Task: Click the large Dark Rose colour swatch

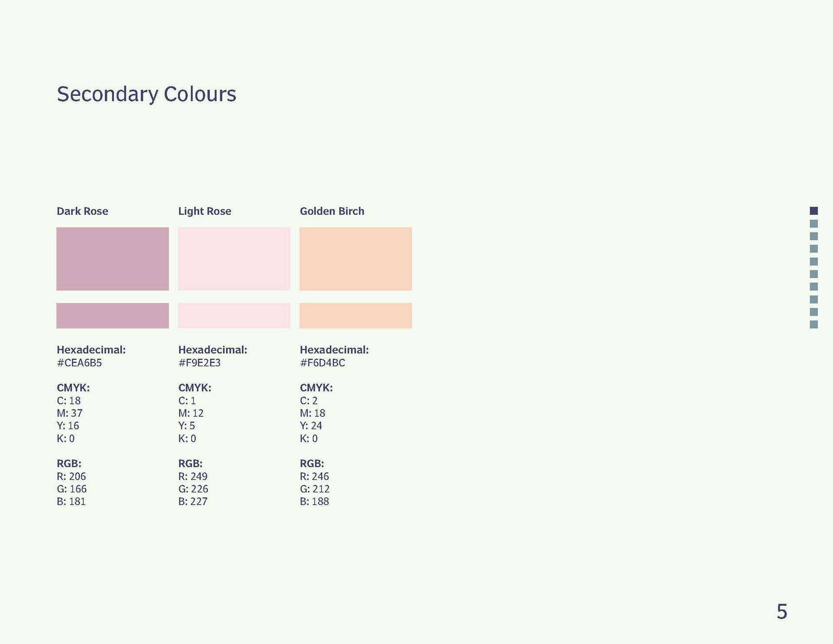Action: pyautogui.click(x=112, y=259)
